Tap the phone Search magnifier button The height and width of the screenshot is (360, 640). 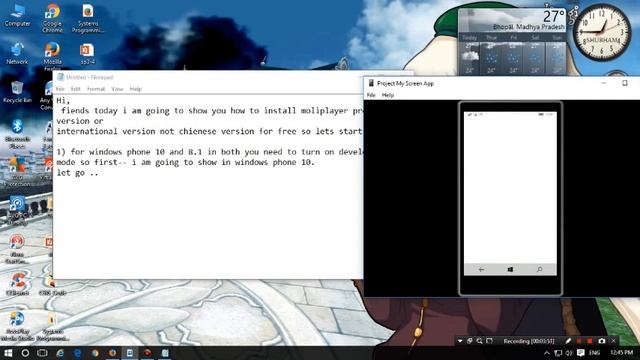coord(540,269)
